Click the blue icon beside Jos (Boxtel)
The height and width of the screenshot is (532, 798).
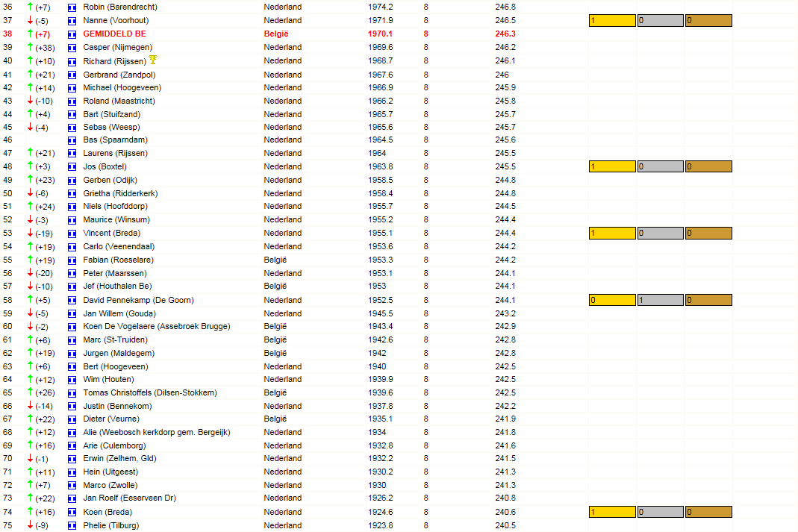pyautogui.click(x=72, y=167)
